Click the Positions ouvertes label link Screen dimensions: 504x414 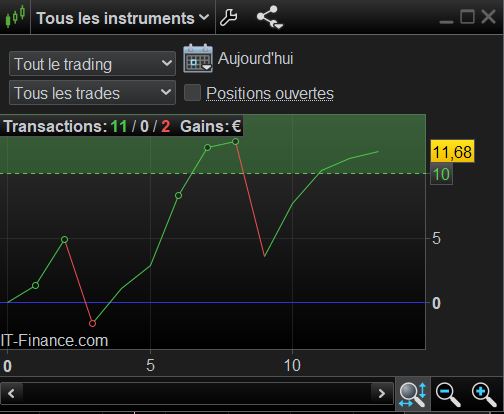click(x=270, y=93)
